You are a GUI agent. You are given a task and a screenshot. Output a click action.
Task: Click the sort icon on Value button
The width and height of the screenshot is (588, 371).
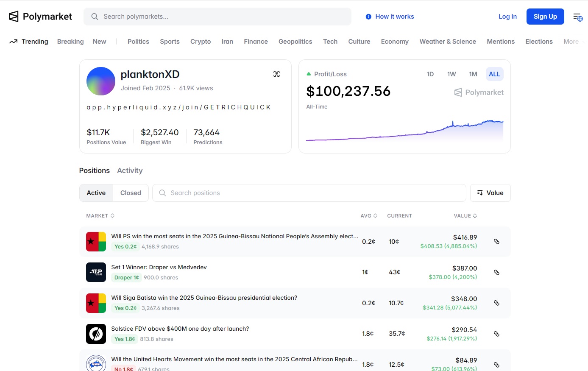480,193
